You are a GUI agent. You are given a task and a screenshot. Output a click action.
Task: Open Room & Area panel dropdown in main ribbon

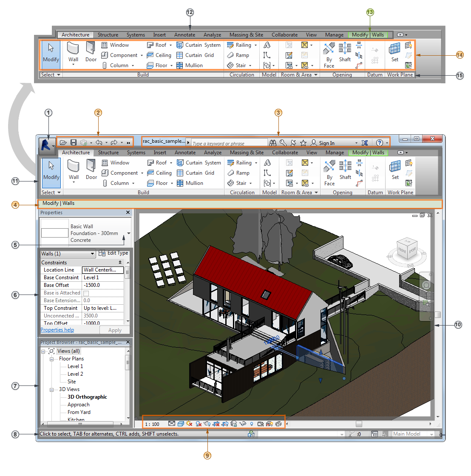pyautogui.click(x=316, y=193)
